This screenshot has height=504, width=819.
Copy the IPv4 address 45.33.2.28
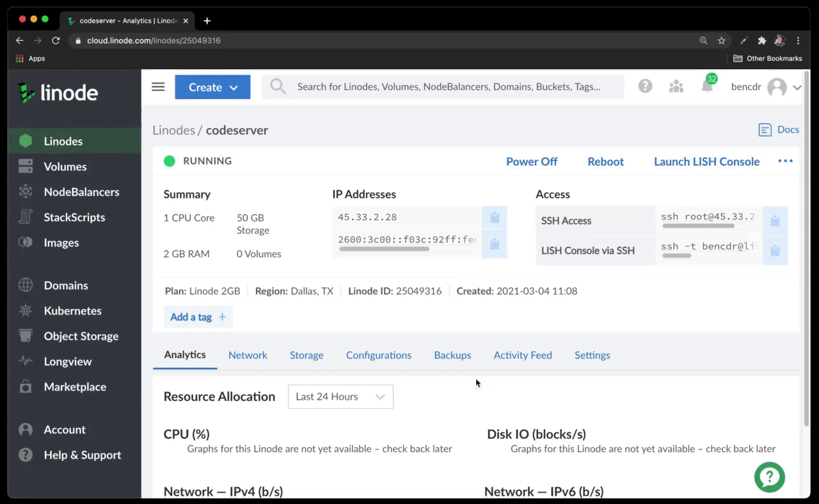[x=494, y=217]
